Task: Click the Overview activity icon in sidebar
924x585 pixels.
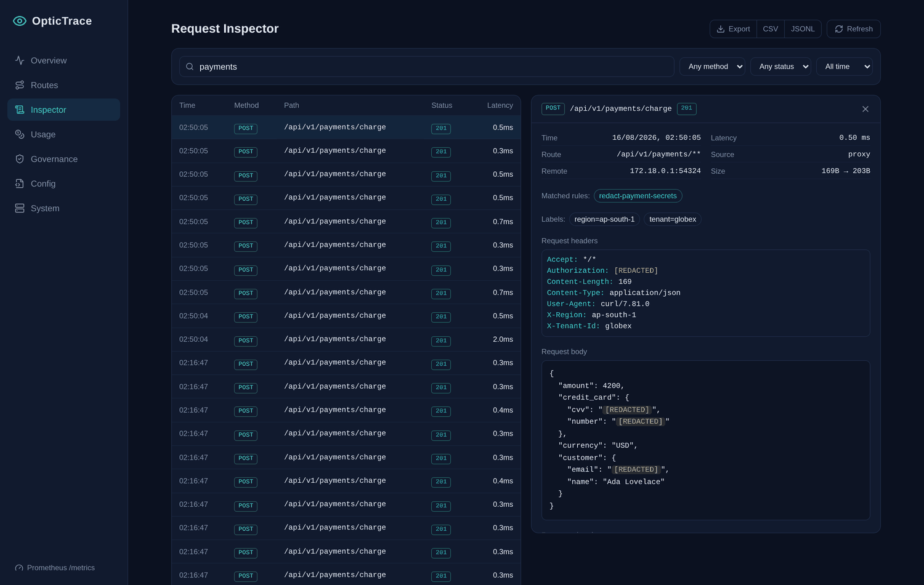Action: click(x=20, y=60)
